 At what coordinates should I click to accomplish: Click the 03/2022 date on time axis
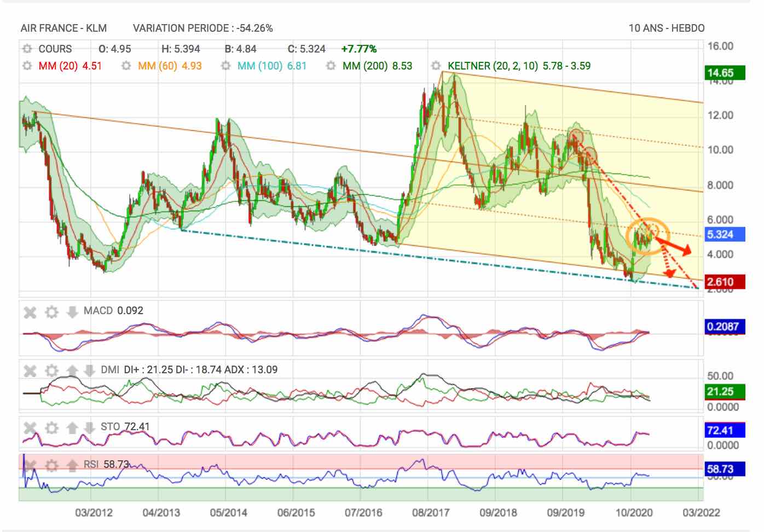coord(701,513)
